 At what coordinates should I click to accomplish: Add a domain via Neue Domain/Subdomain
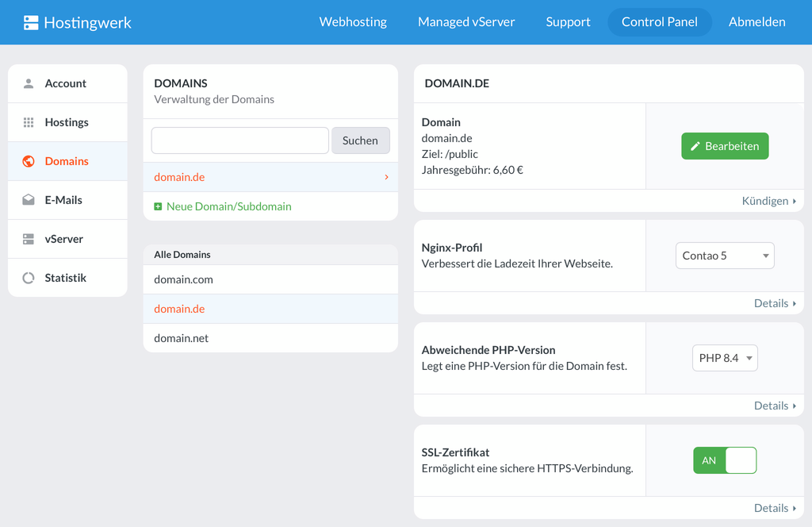pos(229,207)
